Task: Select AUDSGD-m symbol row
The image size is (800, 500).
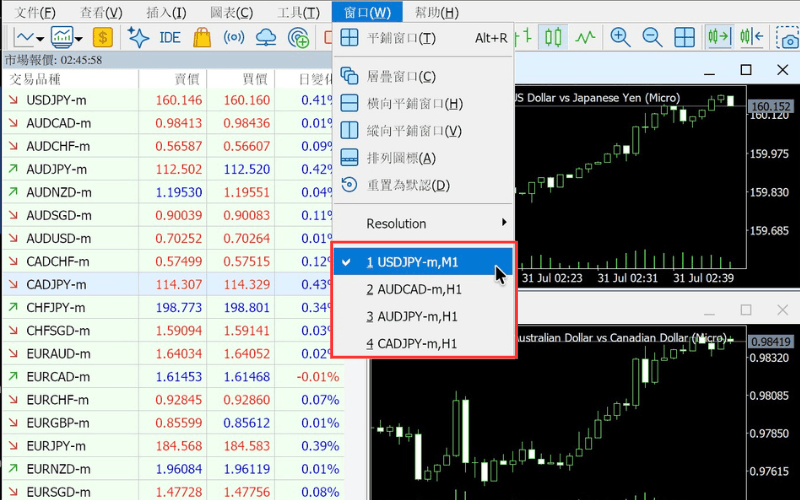Action: [169, 215]
